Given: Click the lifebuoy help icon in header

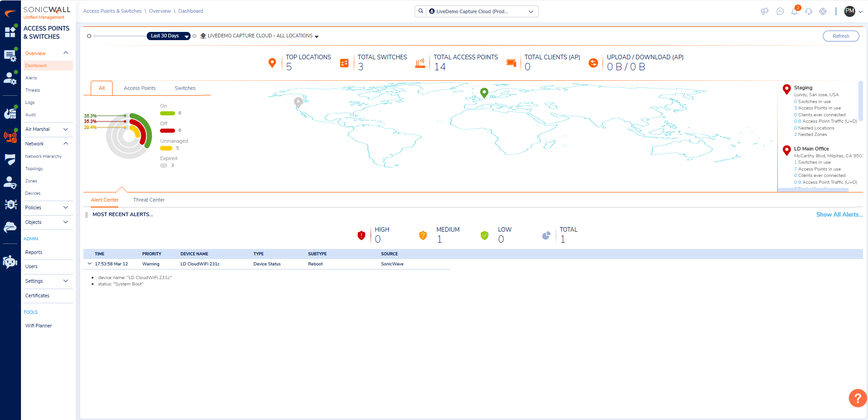Looking at the screenshot, I should 823,11.
